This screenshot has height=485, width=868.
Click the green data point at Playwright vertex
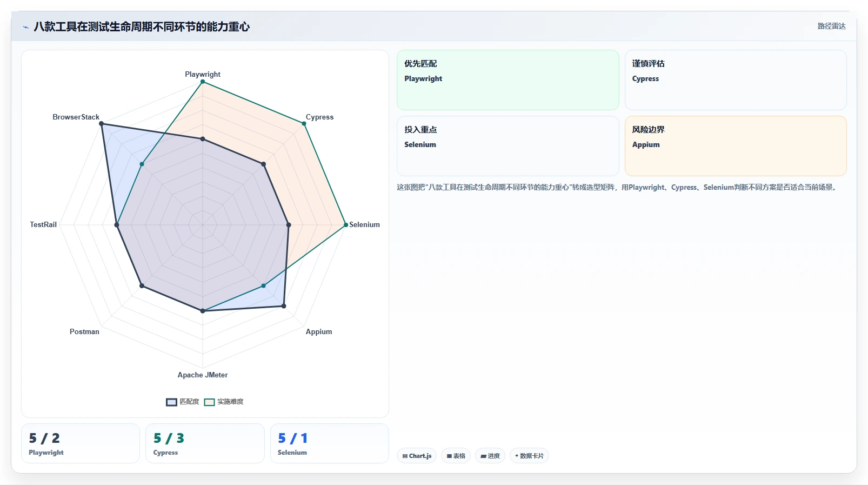click(203, 82)
